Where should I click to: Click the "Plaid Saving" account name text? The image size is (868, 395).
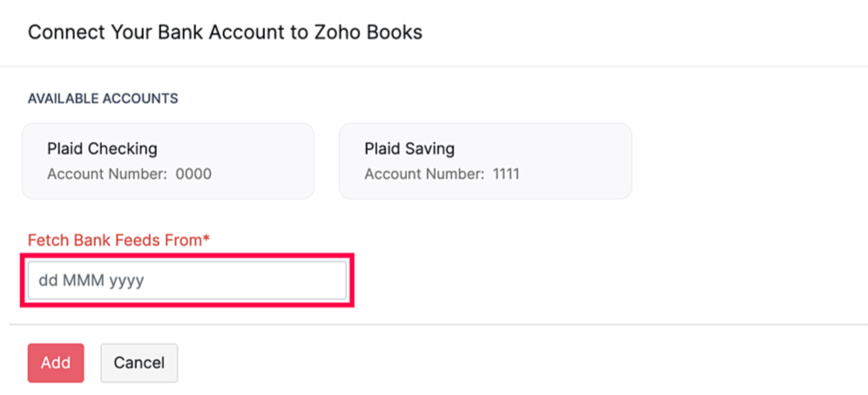click(x=410, y=148)
